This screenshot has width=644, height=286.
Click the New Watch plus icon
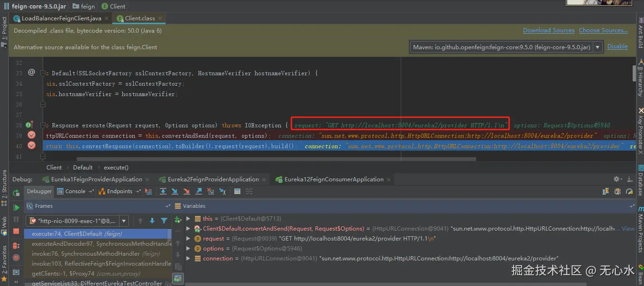tap(178, 219)
